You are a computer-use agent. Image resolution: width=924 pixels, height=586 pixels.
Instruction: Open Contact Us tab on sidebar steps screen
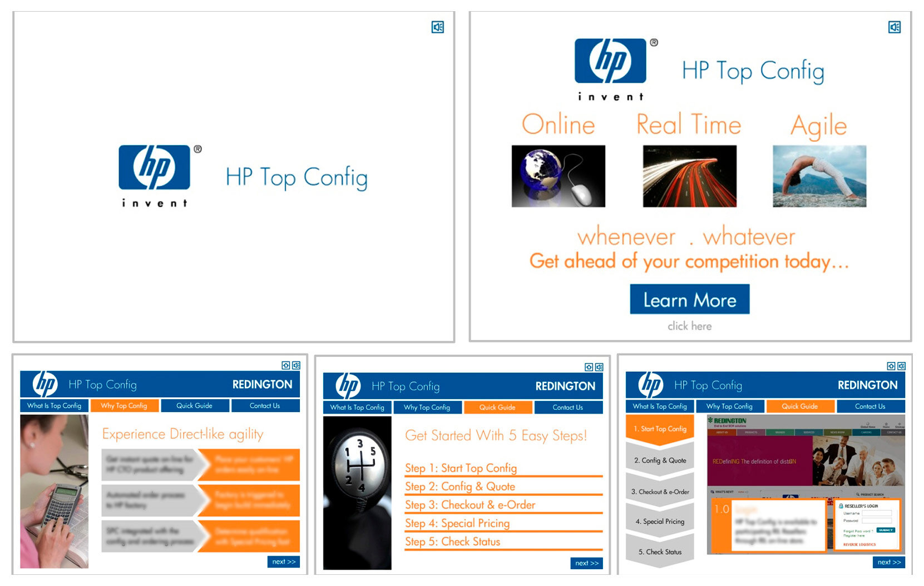coord(871,406)
